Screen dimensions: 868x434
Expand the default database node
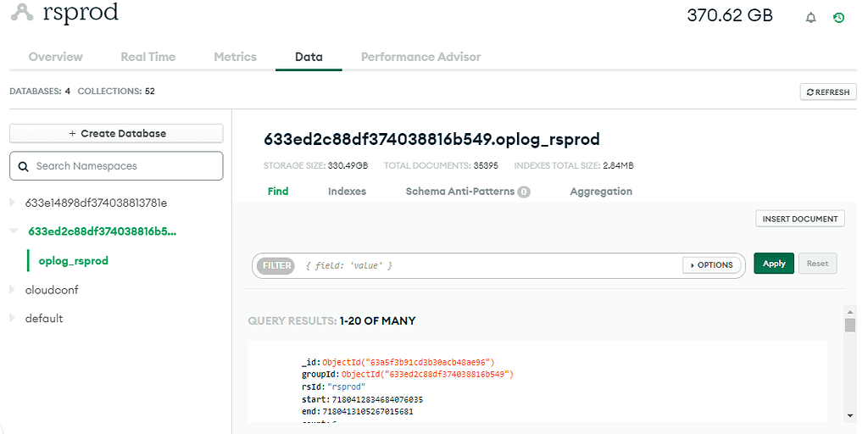[12, 319]
